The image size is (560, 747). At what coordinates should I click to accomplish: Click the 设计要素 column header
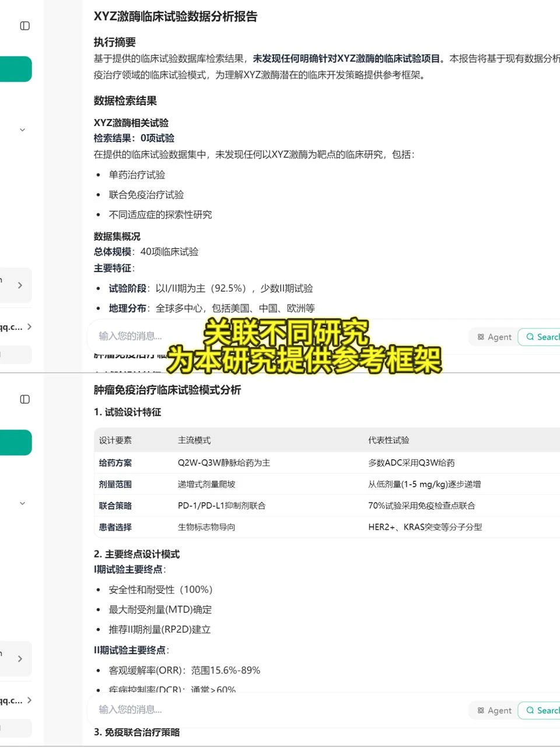pos(116,441)
